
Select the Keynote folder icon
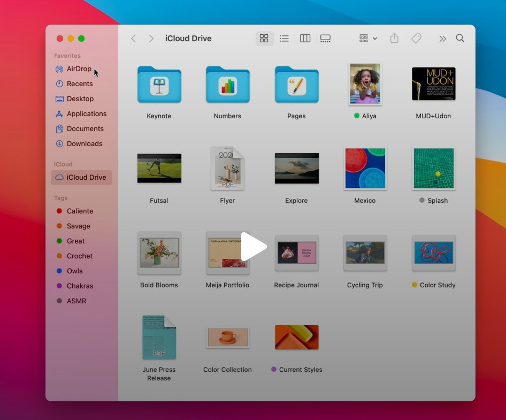(x=159, y=85)
